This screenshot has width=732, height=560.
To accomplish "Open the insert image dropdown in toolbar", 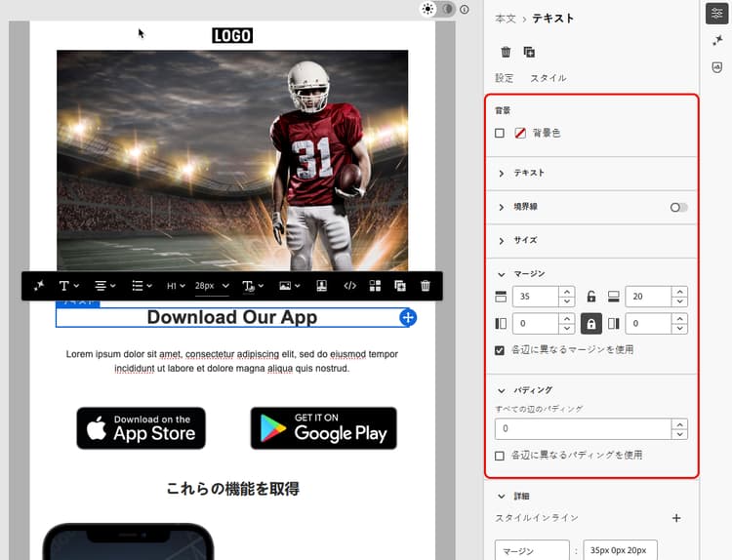I will point(289,286).
